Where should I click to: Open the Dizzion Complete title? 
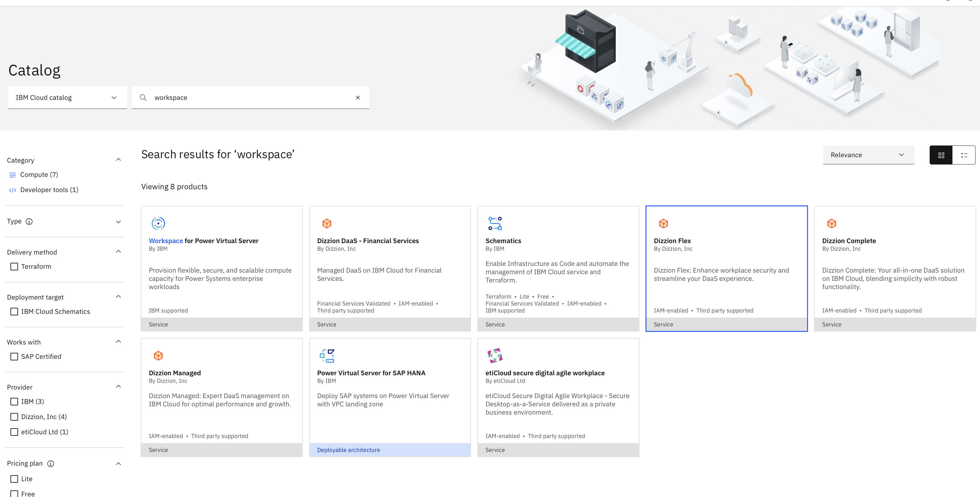849,241
